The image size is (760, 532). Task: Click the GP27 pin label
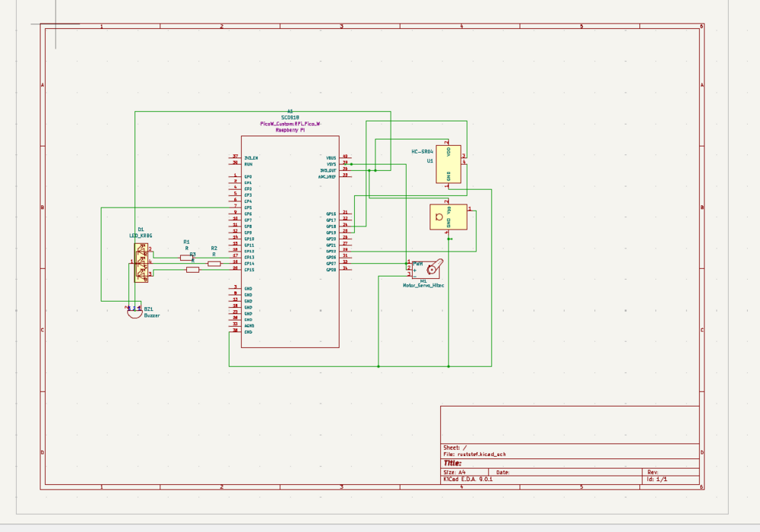tap(331, 264)
